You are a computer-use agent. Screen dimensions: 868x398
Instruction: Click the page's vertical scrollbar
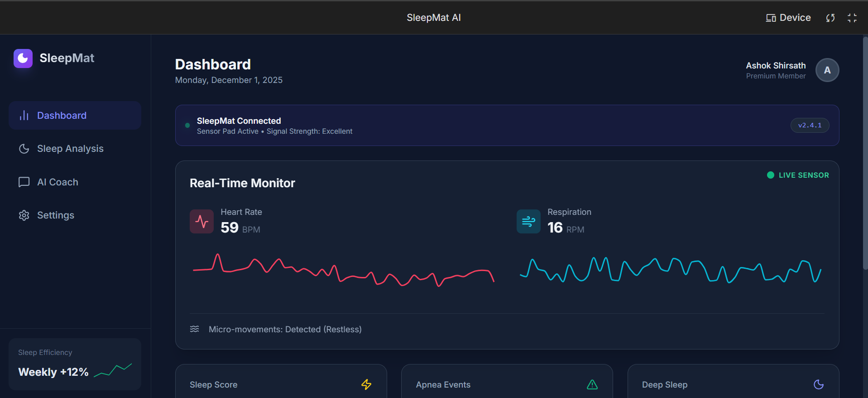(865, 154)
